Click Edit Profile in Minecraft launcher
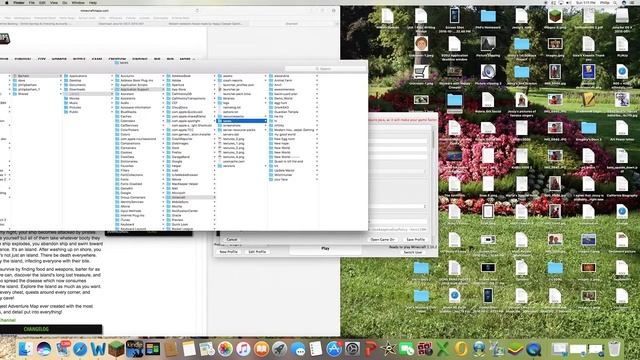 pos(257,252)
